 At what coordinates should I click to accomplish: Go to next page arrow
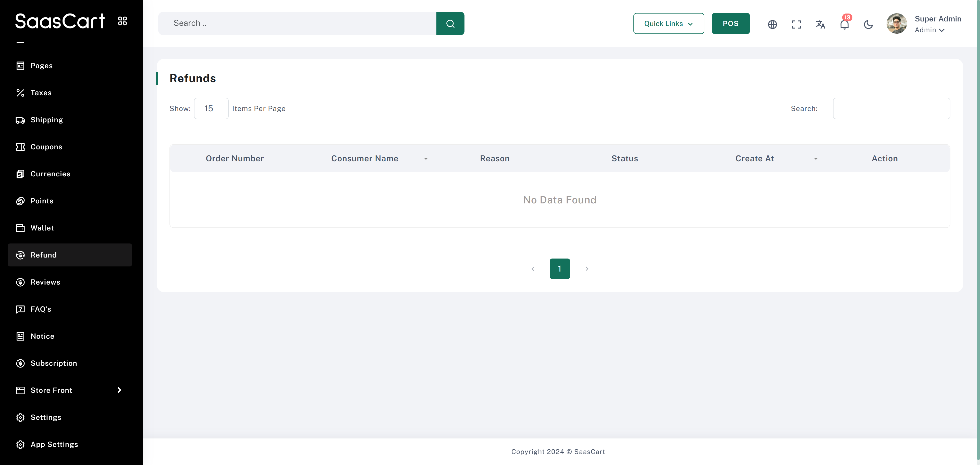click(587, 269)
